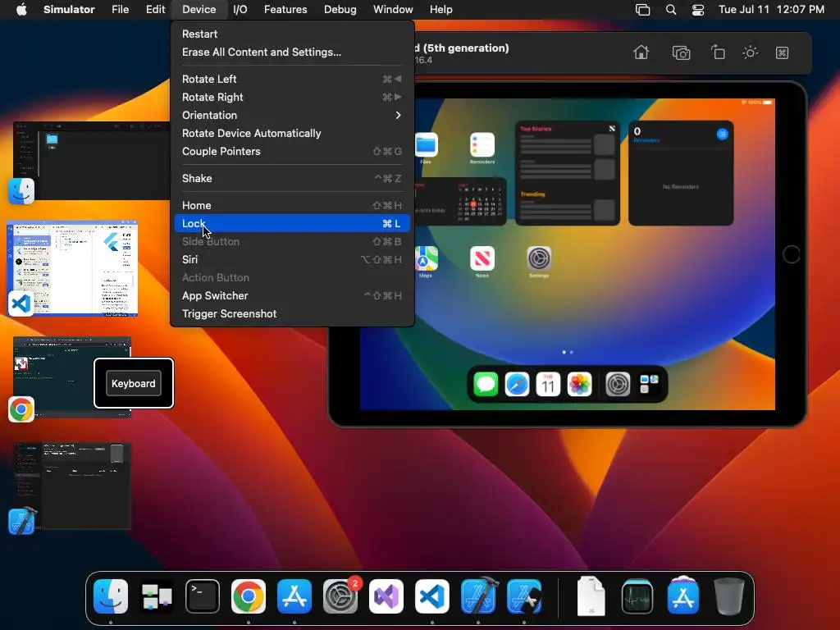Choose Erase All Content and Settings

pos(292,52)
